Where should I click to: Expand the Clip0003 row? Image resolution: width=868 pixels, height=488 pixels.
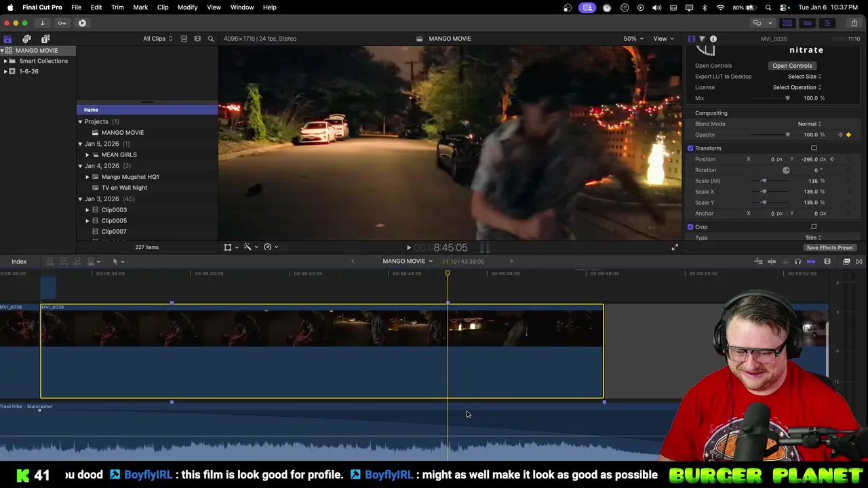coord(87,210)
